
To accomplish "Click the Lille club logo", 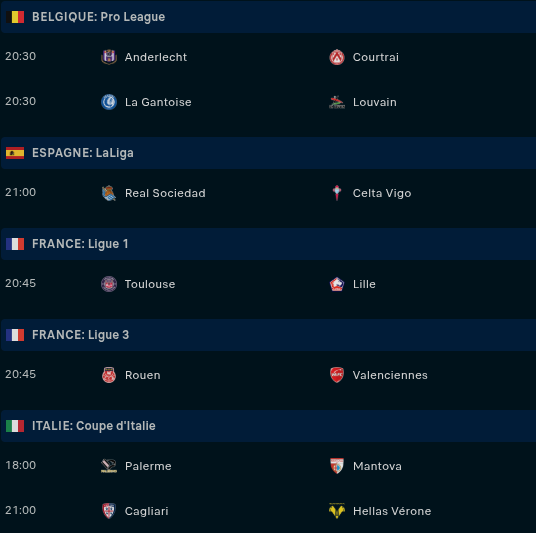I will point(337,284).
